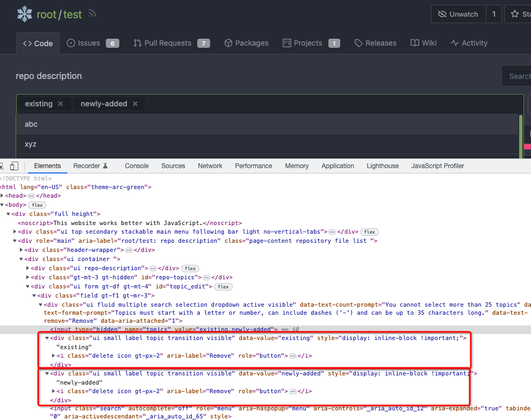Click the Recorder flask icon
Viewport: 531px width, 420px height.
105,166
